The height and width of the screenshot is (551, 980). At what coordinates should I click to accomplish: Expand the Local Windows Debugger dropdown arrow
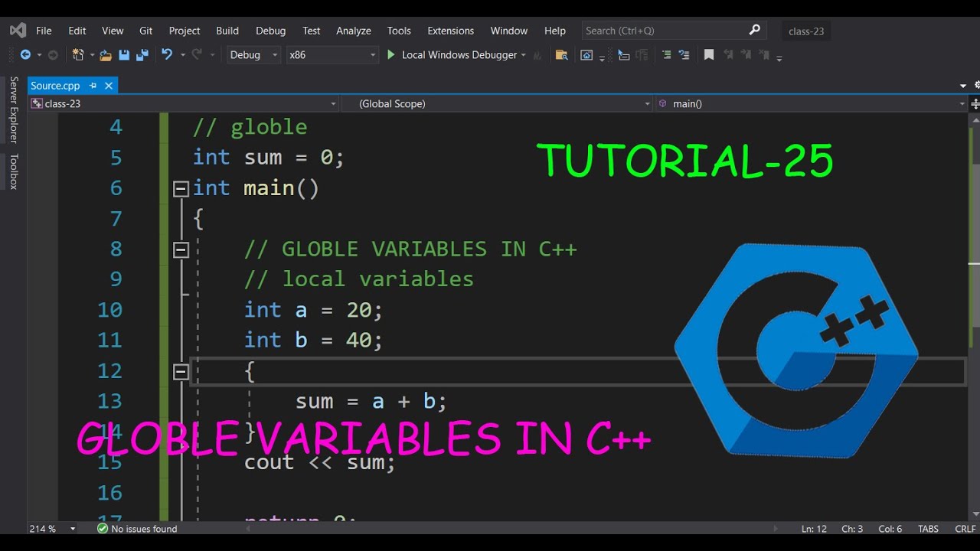click(524, 55)
